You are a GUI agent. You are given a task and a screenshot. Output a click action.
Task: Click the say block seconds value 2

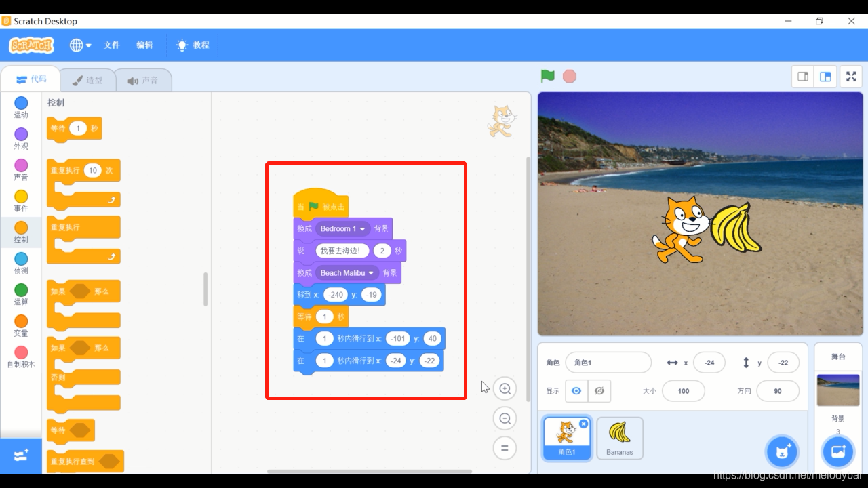(382, 251)
